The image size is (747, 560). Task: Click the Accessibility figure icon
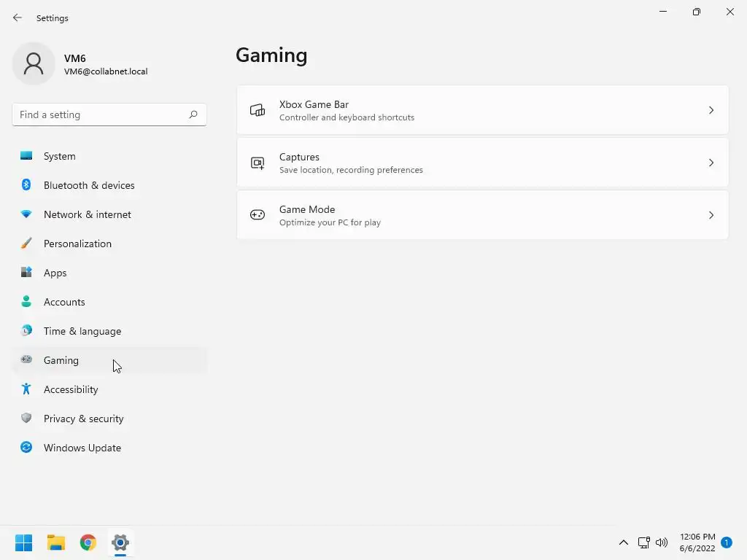[26, 389]
